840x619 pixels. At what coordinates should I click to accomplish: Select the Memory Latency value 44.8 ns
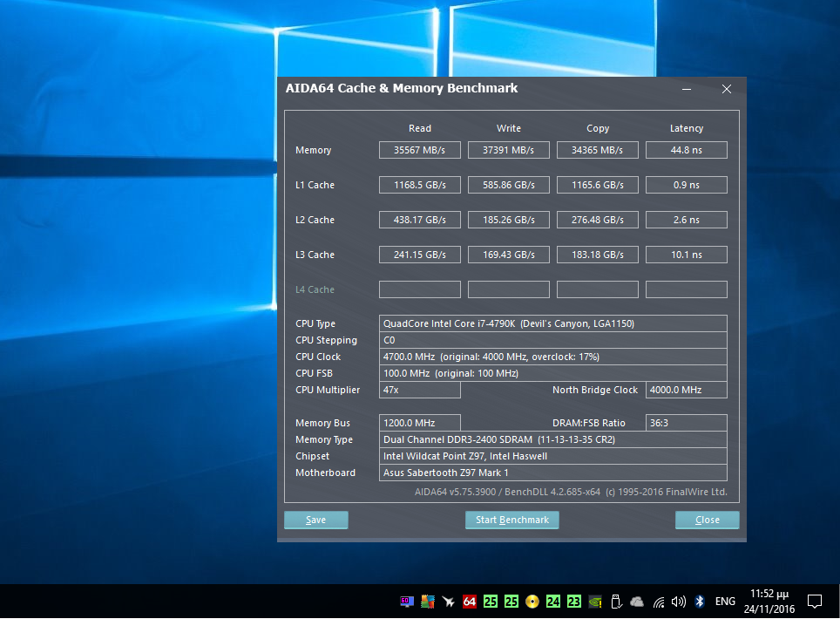[x=687, y=150]
